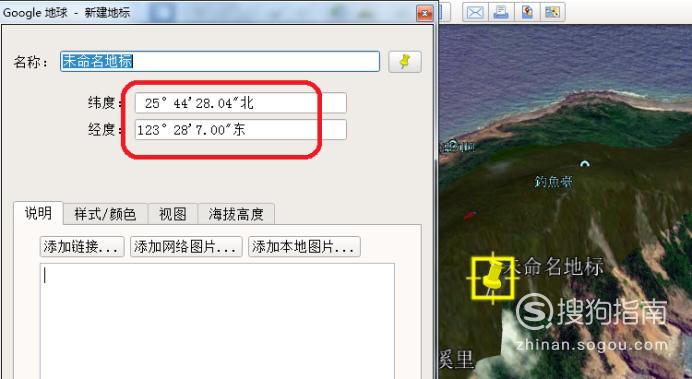692x379 pixels.
Task: Click inside the description text area
Action: (x=217, y=321)
